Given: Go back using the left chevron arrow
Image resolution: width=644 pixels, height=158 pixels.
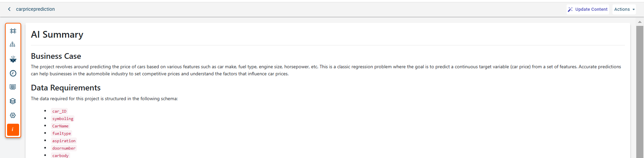Looking at the screenshot, I should 9,9.
